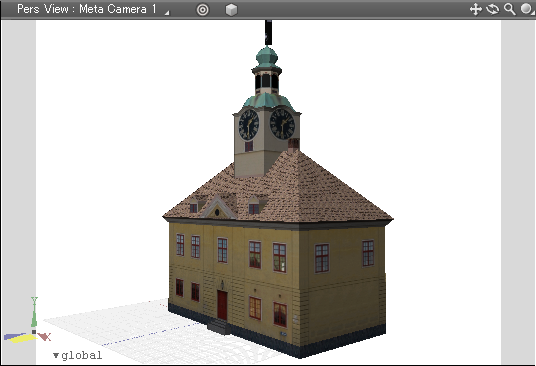
Task: Click the left clock face on the tower
Action: [x=249, y=124]
